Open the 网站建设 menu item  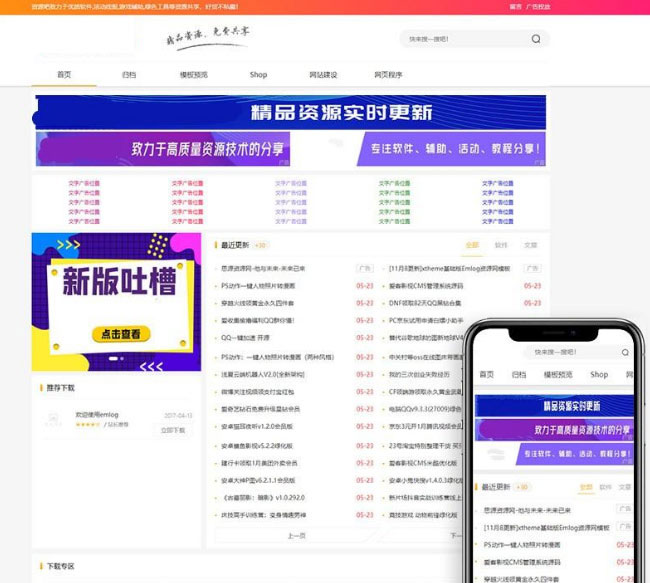tap(323, 75)
